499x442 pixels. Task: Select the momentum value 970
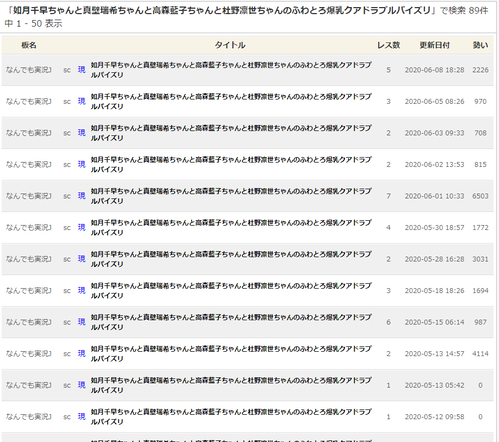coord(480,102)
